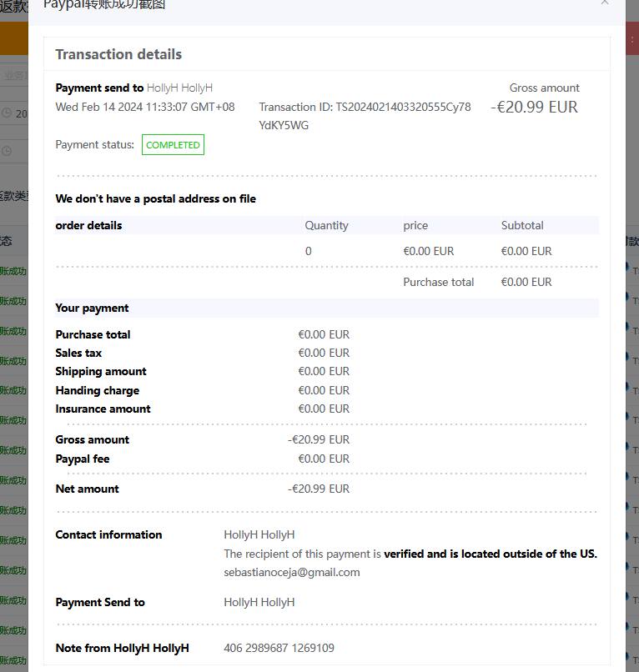639x672 pixels.
Task: Click the large -€20.99 EUR gross amount
Action: [x=534, y=108]
